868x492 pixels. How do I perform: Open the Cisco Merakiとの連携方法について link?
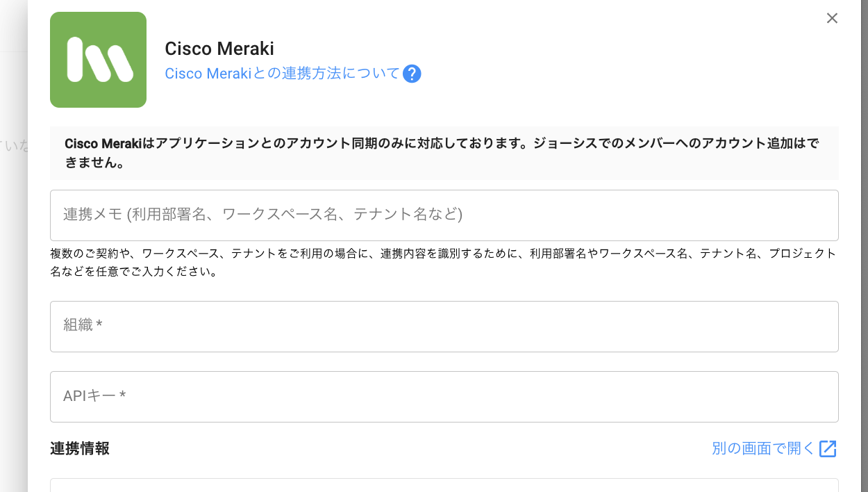point(282,74)
